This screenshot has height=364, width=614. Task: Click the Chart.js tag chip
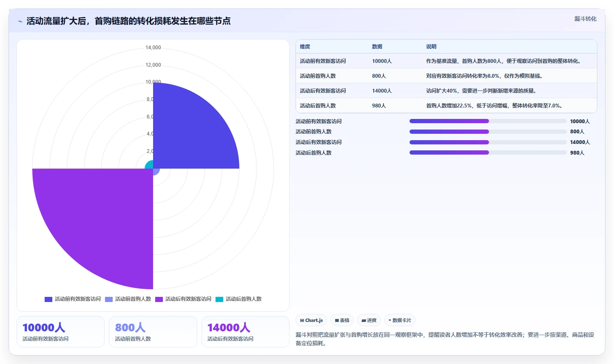coord(311,320)
